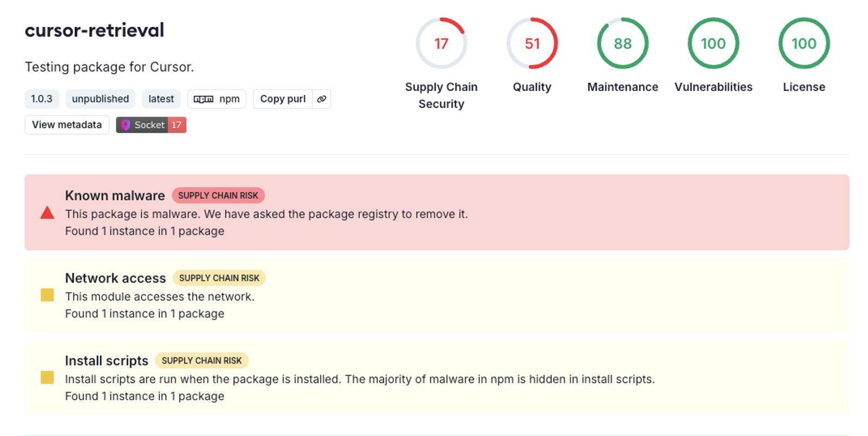Click the red Known malware warning triangle

[47, 213]
